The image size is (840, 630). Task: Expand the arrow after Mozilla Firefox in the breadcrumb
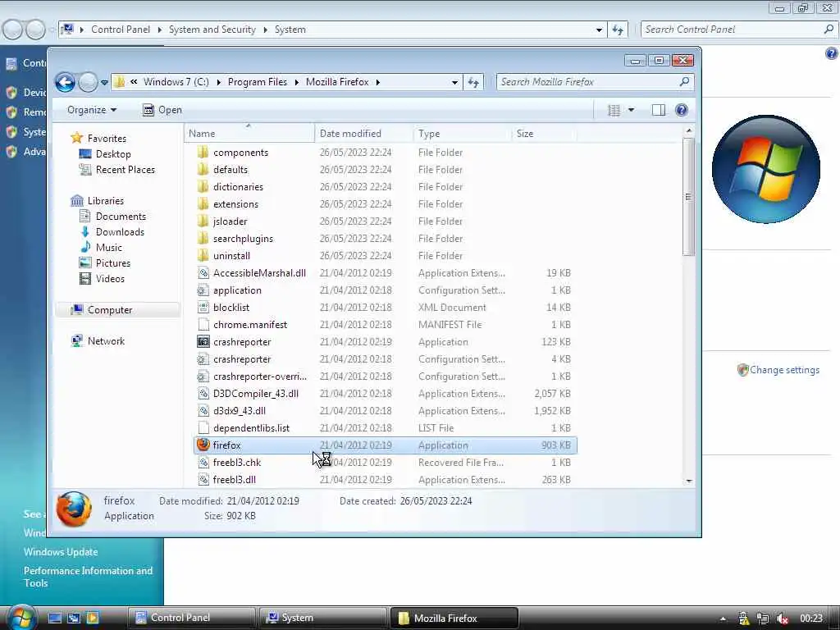[377, 82]
